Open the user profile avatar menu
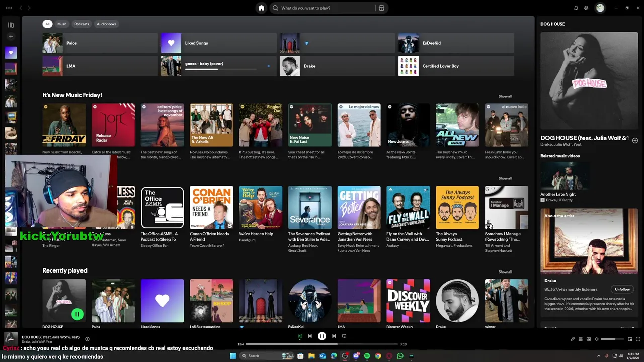Screen dimensions: 644x362 point(600,8)
